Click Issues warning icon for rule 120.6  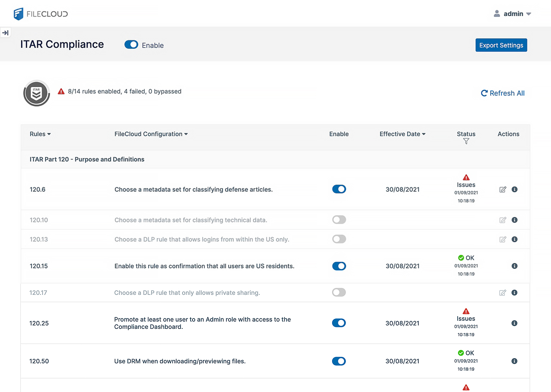466,177
